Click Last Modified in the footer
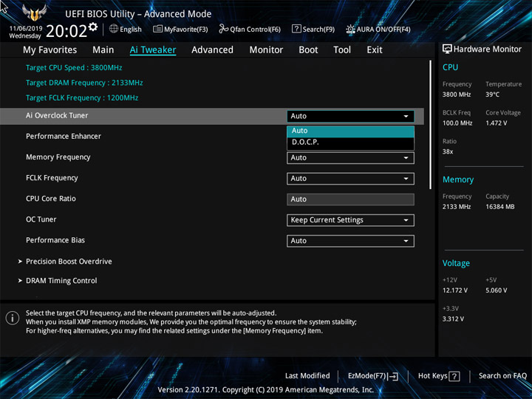 click(x=307, y=376)
